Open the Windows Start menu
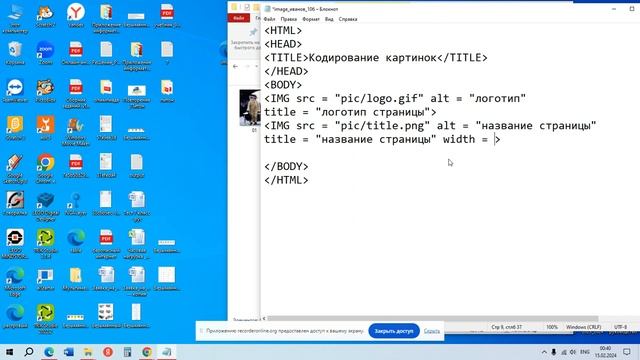 click(9, 351)
